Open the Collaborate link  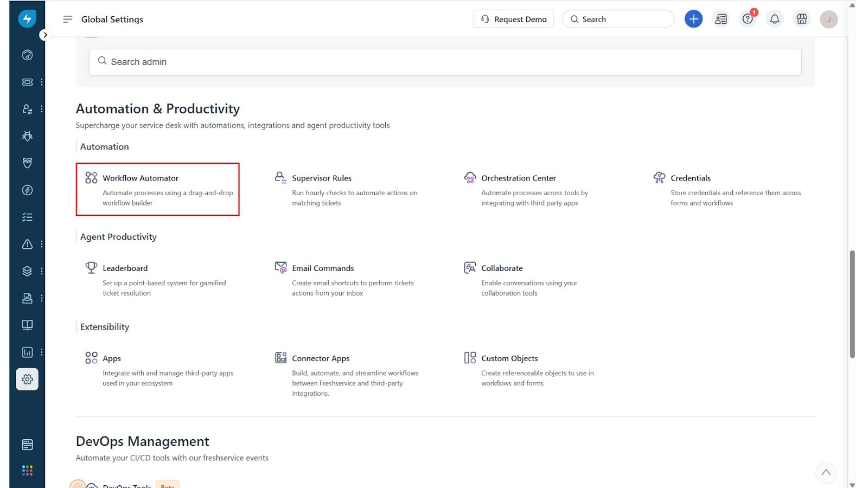pyautogui.click(x=502, y=268)
